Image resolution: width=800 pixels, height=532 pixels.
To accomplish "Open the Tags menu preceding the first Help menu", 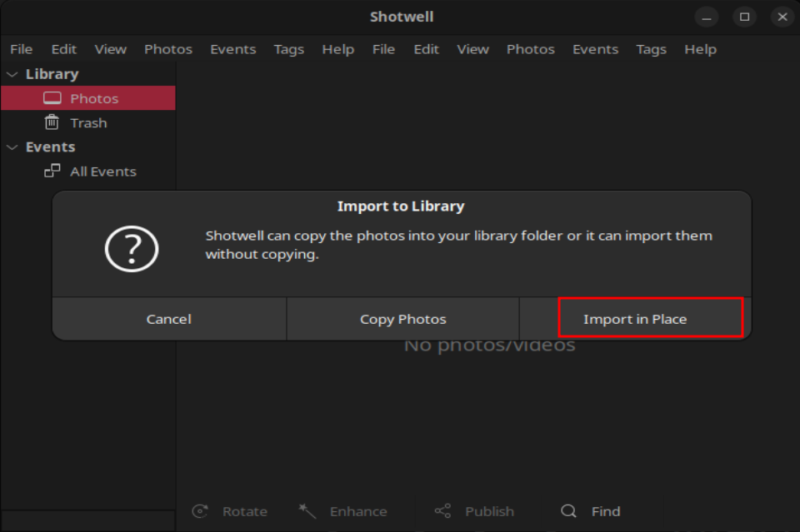I will coord(289,49).
